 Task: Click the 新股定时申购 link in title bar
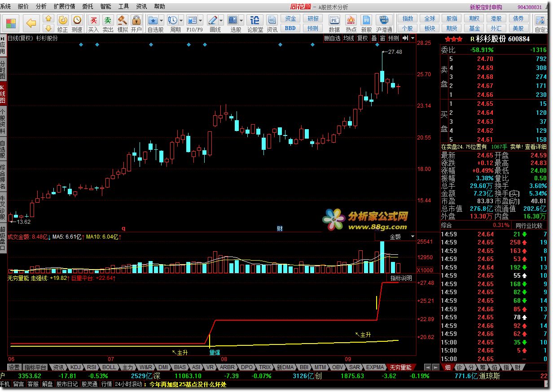(x=486, y=7)
